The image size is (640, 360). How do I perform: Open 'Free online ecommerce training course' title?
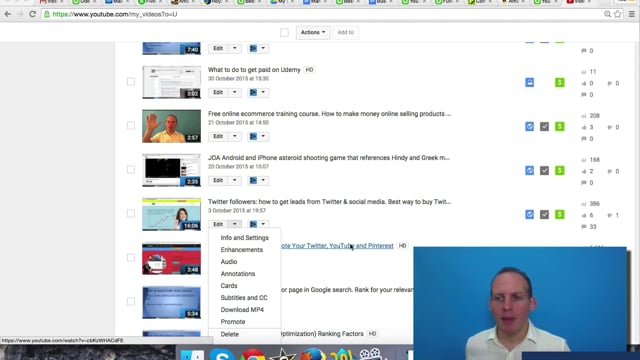click(x=329, y=114)
